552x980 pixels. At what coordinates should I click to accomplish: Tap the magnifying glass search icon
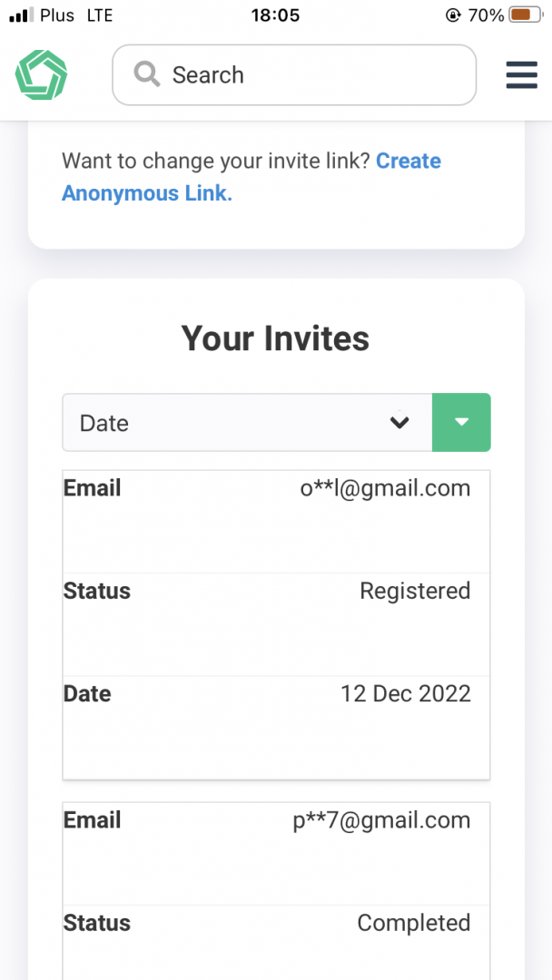pyautogui.click(x=147, y=74)
